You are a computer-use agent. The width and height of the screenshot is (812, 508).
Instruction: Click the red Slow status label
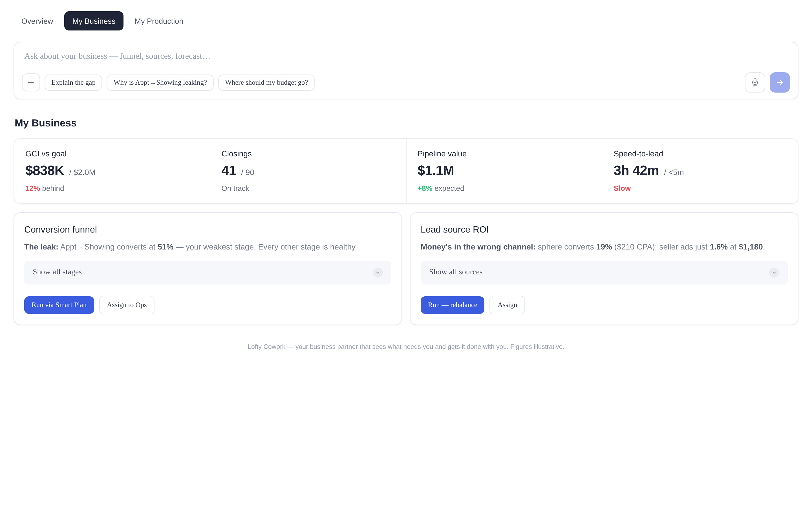(x=622, y=189)
